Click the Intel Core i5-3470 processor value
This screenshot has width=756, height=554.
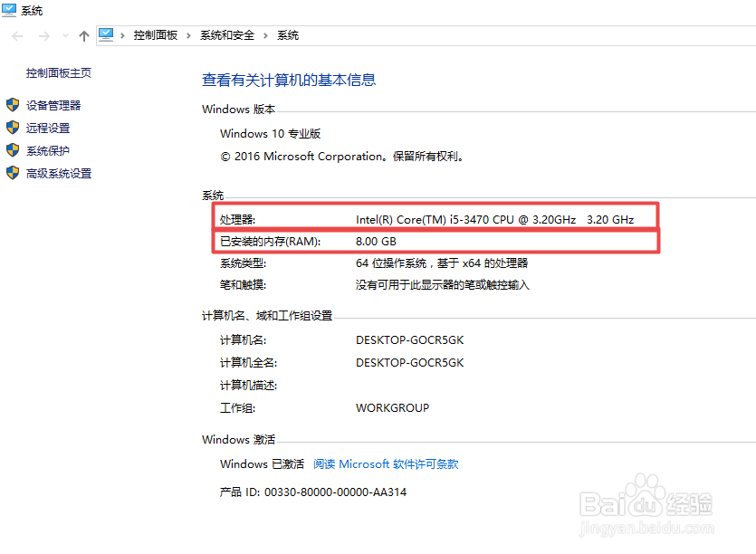click(494, 220)
